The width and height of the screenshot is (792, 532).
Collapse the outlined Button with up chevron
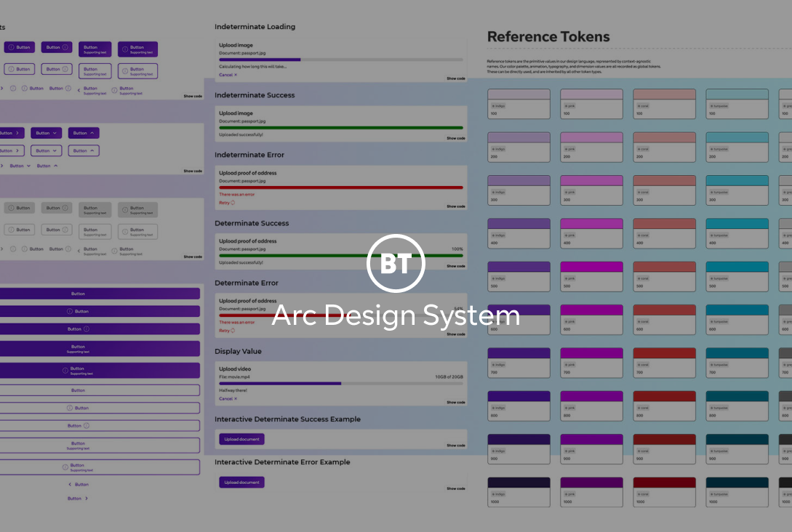pos(84,150)
